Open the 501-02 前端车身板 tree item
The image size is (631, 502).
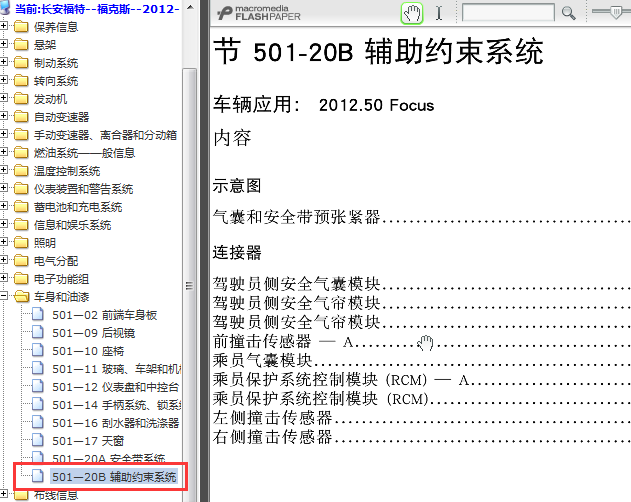(x=104, y=315)
